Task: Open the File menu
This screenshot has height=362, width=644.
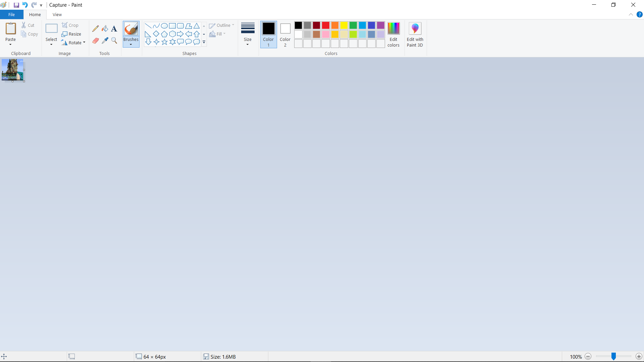Action: (x=11, y=14)
